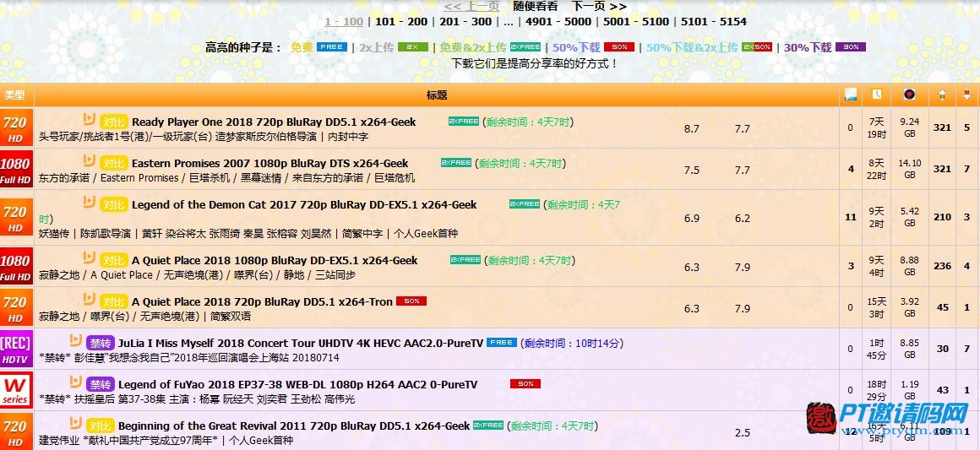Screen dimensions: 980x450
Task: Click seeder count 45 for A Quiet Place Tron
Action: [x=943, y=307]
